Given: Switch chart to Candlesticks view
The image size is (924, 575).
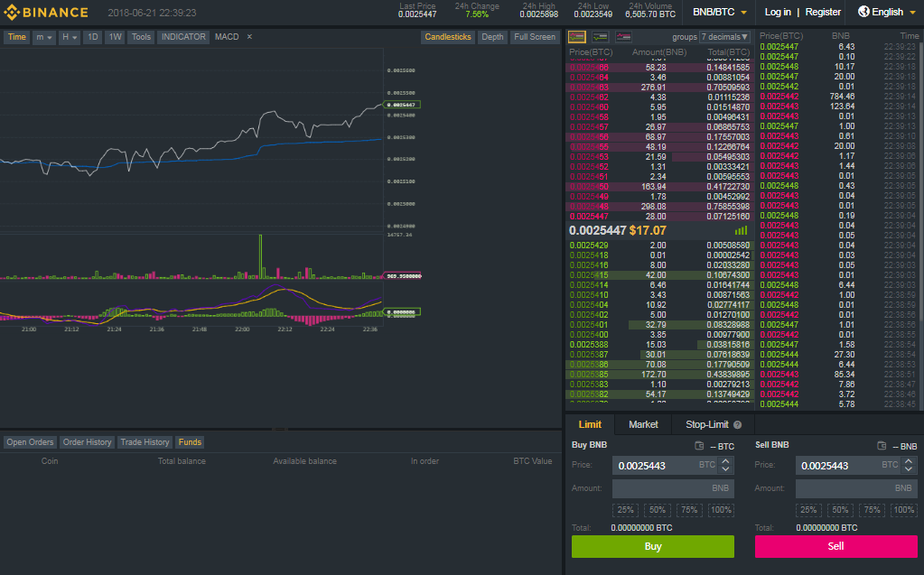Looking at the screenshot, I should pyautogui.click(x=448, y=37).
